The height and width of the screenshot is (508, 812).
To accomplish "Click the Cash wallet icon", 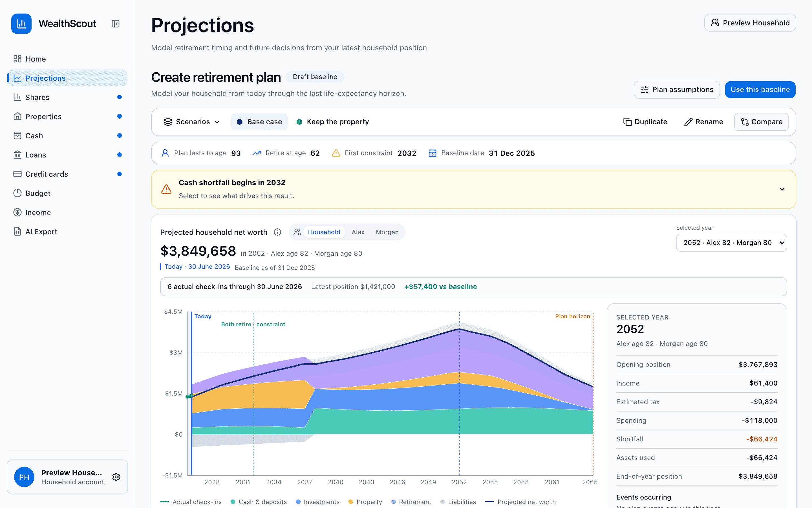I will (17, 135).
